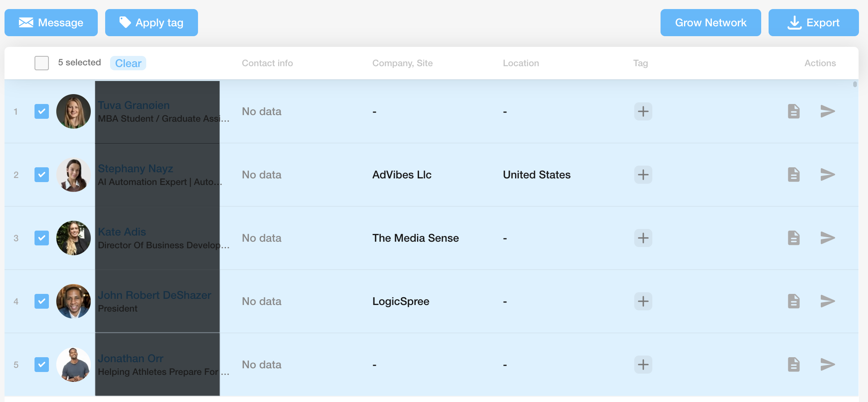Uncheck the Tuva Granøien row checkbox
868x402 pixels.
[41, 111]
